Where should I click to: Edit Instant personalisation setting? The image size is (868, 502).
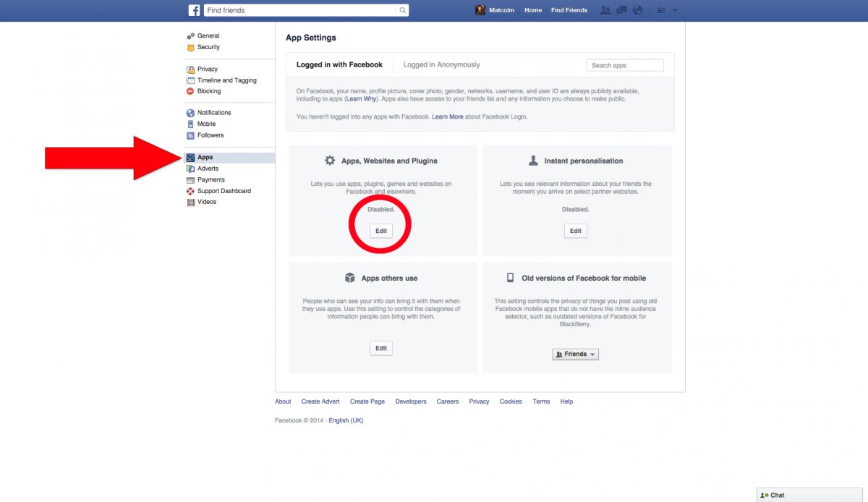coord(575,231)
